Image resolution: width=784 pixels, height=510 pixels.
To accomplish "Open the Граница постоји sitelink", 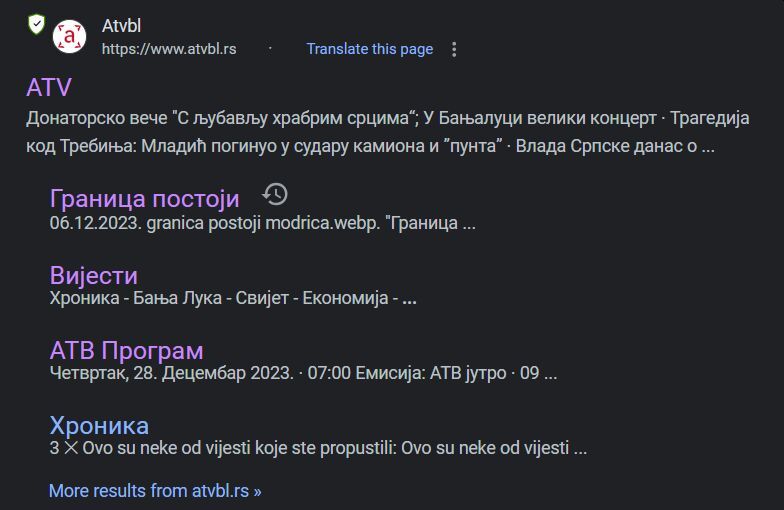I will (x=144, y=198).
